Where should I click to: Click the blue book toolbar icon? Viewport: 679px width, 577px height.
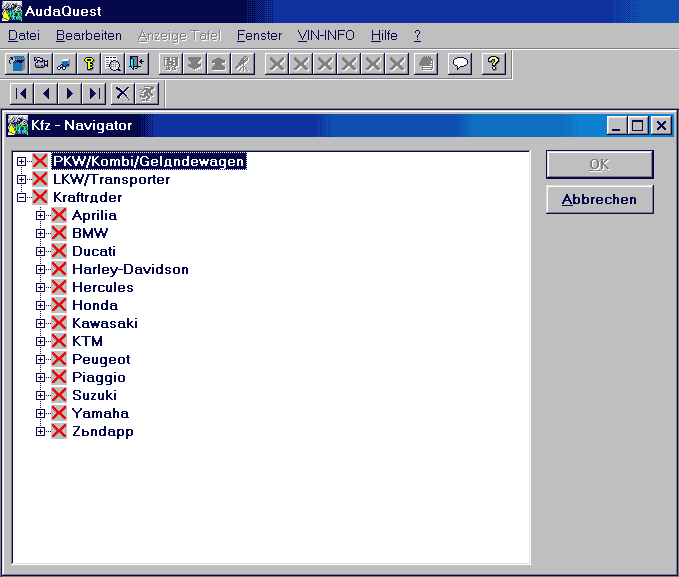click(x=16, y=64)
